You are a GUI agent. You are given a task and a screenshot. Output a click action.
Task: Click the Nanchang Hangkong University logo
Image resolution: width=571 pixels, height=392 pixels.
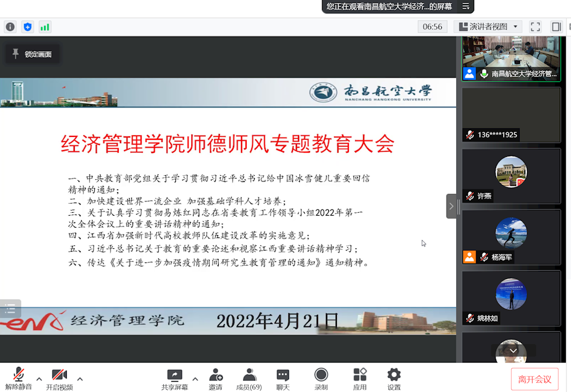[370, 92]
